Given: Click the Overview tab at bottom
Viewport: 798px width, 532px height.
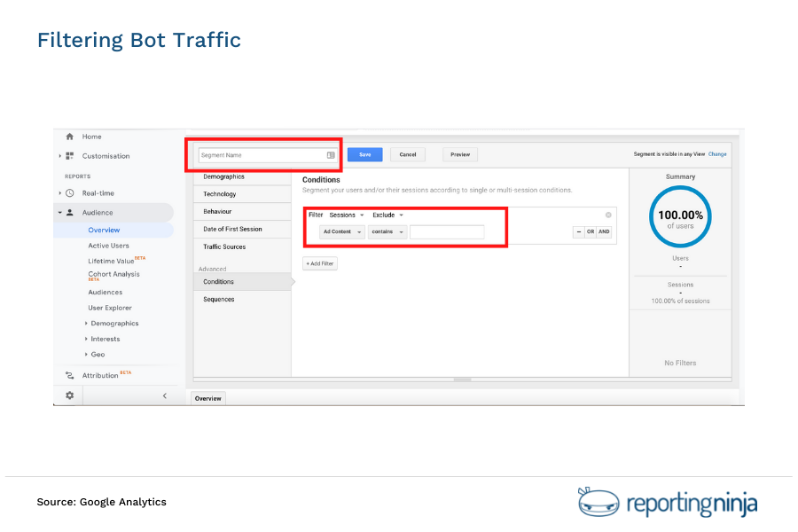Looking at the screenshot, I should pos(208,398).
